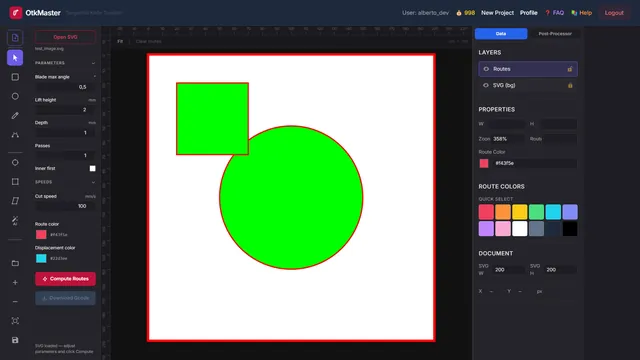Pick the cyan quick select color
This screenshot has height=360, width=640.
pos(553,212)
